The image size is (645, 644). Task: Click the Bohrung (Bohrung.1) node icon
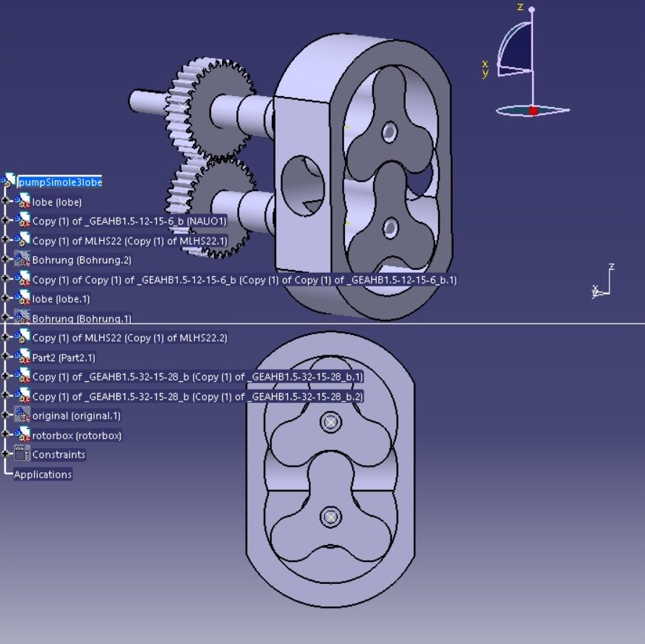22,317
